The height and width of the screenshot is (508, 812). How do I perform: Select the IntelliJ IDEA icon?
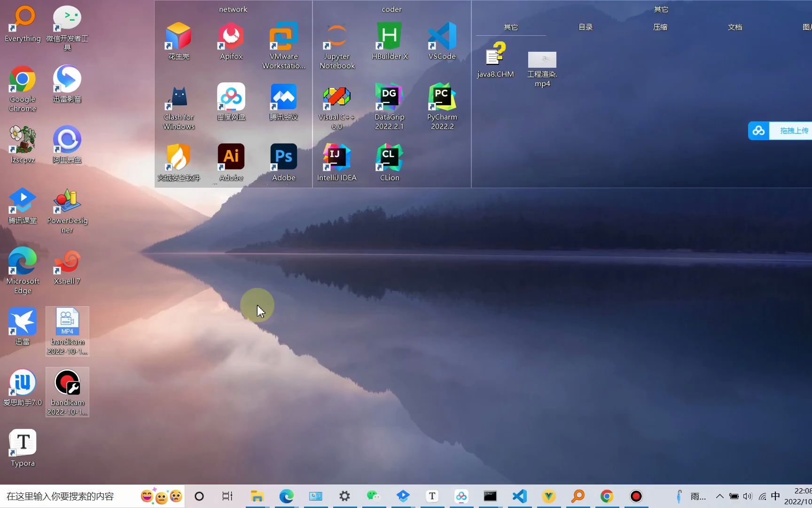point(337,163)
